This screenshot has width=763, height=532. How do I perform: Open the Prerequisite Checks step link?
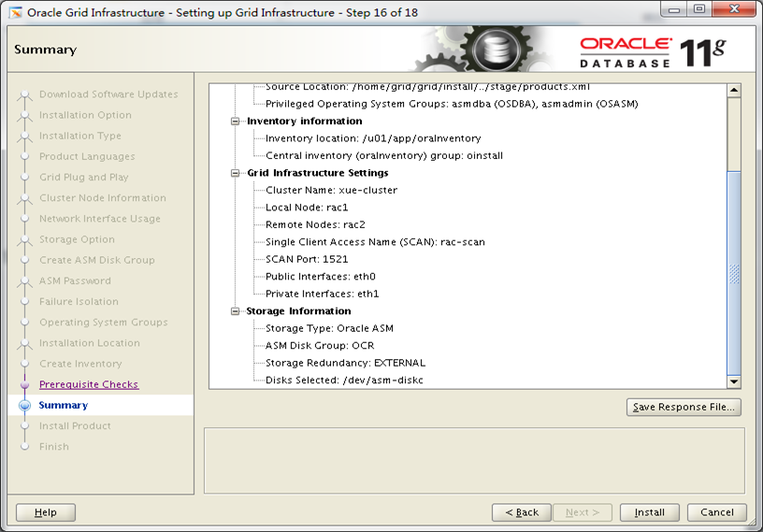point(89,384)
